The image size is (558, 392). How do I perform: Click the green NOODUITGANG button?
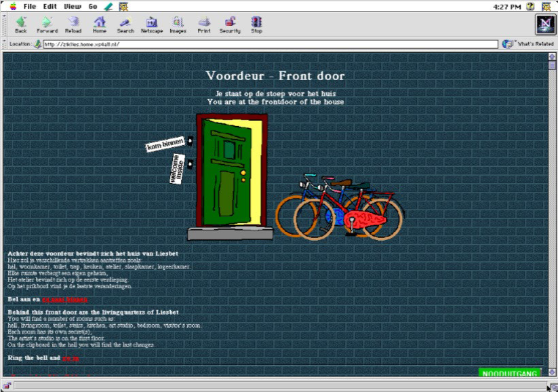[x=510, y=373]
